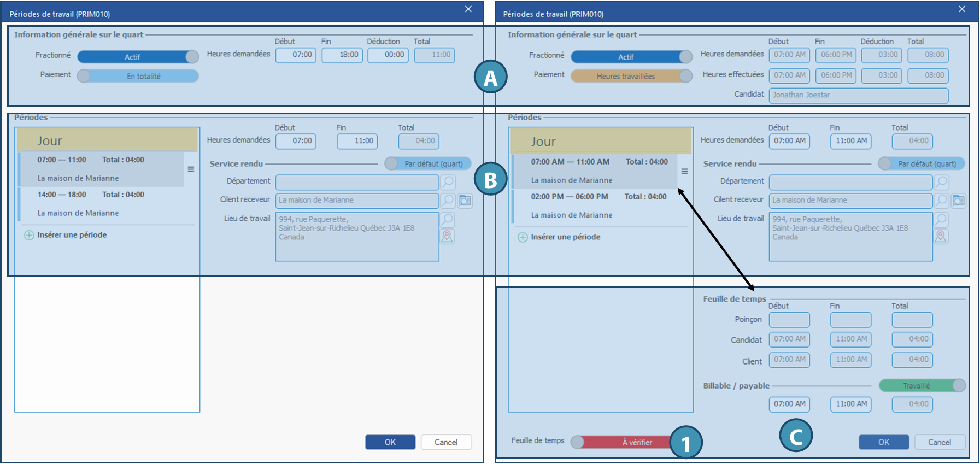Open the Département search in right dialog
Screen dimensions: 980x464
pos(941,182)
